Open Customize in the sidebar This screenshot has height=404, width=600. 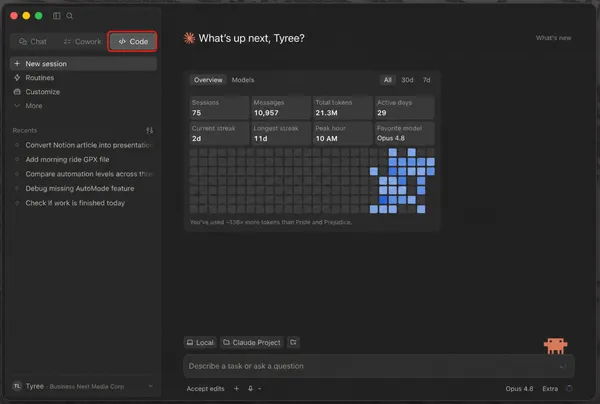(42, 92)
